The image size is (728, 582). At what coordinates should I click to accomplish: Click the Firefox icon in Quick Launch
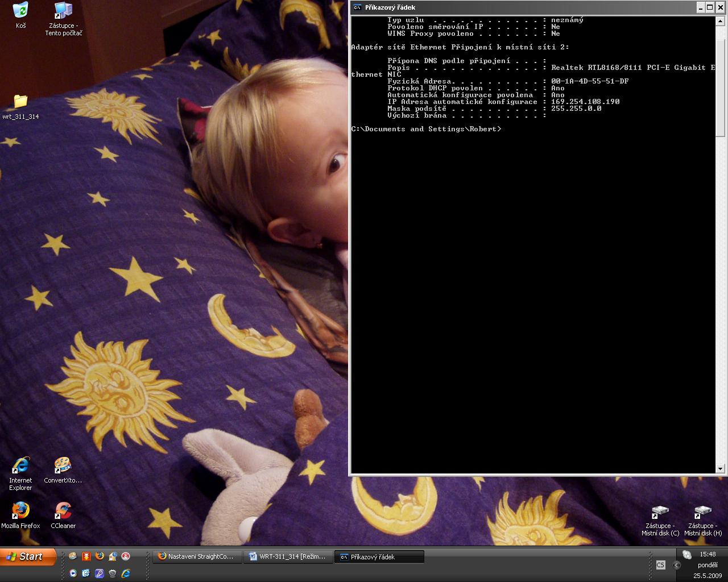[100, 556]
